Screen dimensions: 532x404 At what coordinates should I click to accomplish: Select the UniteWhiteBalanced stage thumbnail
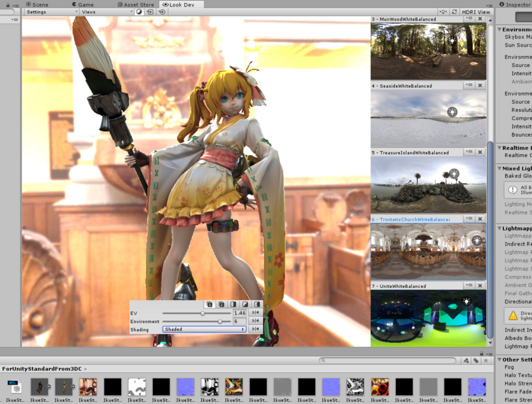pyautogui.click(x=428, y=318)
